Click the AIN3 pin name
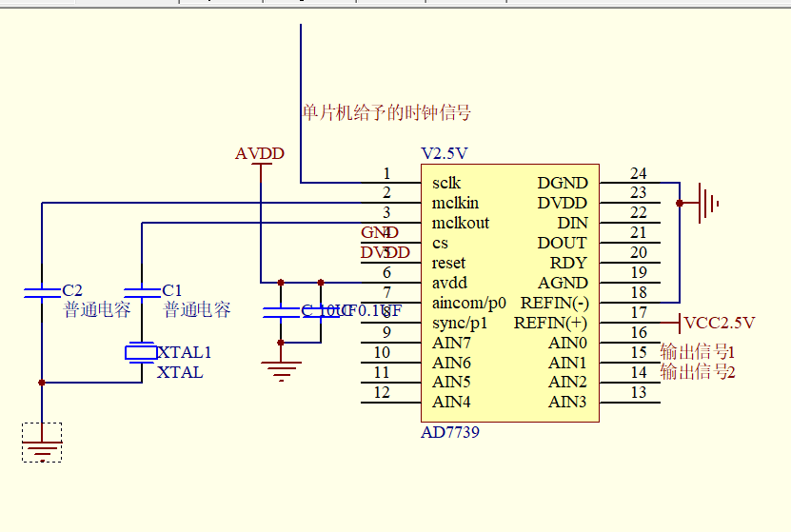The width and height of the screenshot is (791, 532). tap(568, 402)
